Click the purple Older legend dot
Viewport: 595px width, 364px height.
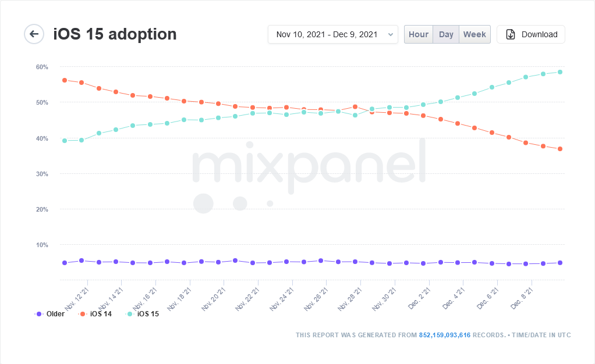[x=38, y=314]
